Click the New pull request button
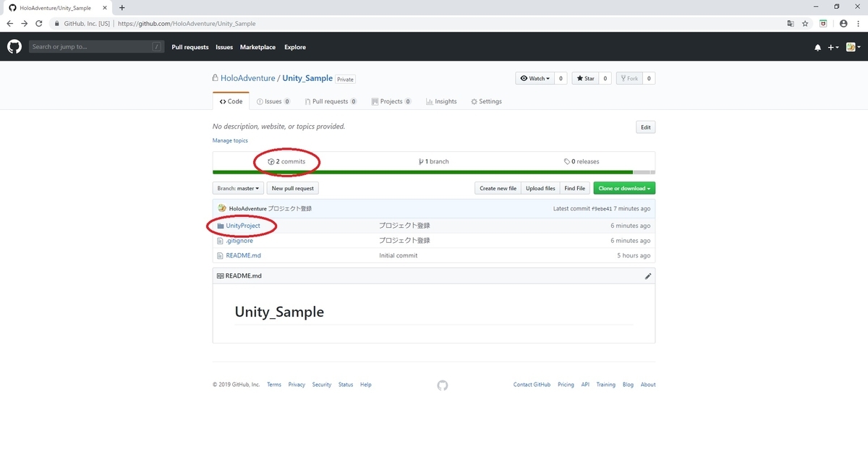 pos(293,188)
